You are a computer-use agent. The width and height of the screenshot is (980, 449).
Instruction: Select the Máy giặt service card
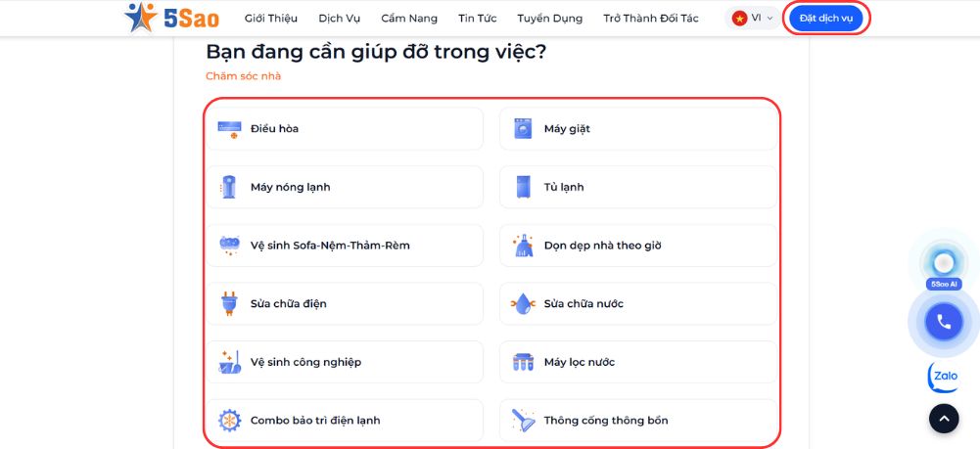tap(638, 129)
